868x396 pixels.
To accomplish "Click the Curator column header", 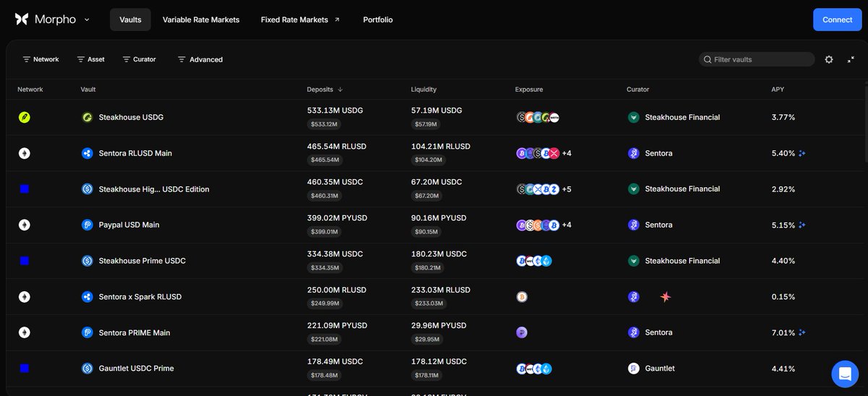I will pyautogui.click(x=638, y=90).
